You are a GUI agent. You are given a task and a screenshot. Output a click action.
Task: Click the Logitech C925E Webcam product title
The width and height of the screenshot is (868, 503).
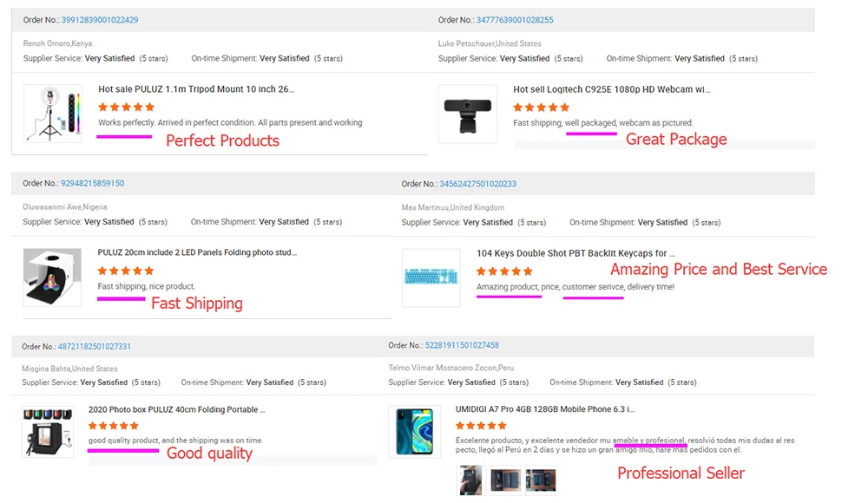tap(612, 88)
